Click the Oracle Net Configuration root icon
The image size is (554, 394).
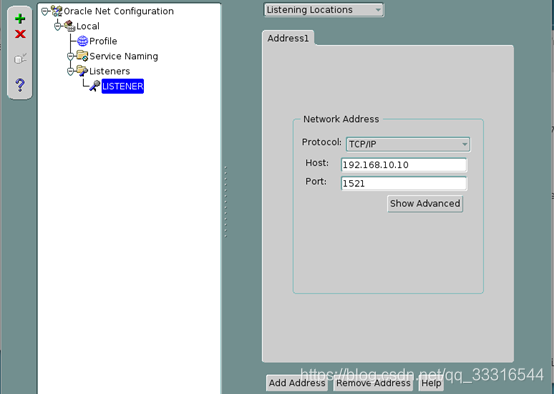pos(57,11)
